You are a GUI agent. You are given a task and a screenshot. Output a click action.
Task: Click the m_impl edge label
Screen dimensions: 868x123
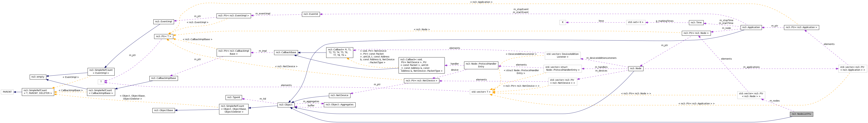click(263, 51)
